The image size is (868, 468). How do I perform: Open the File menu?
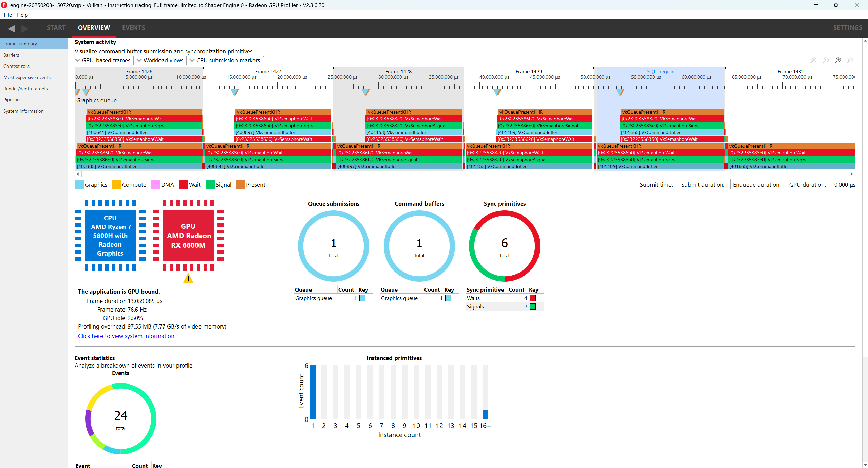7,15
